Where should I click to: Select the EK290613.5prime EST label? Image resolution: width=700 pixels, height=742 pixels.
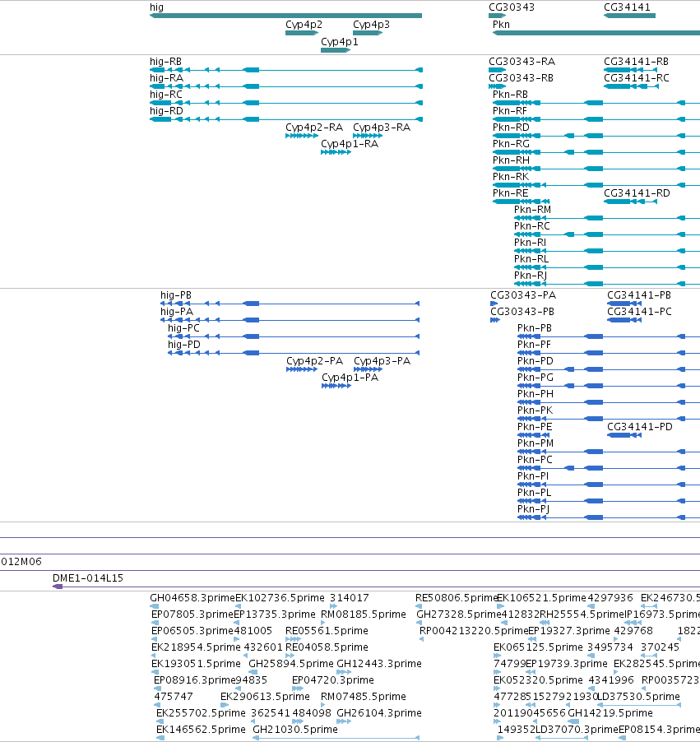pos(265,697)
